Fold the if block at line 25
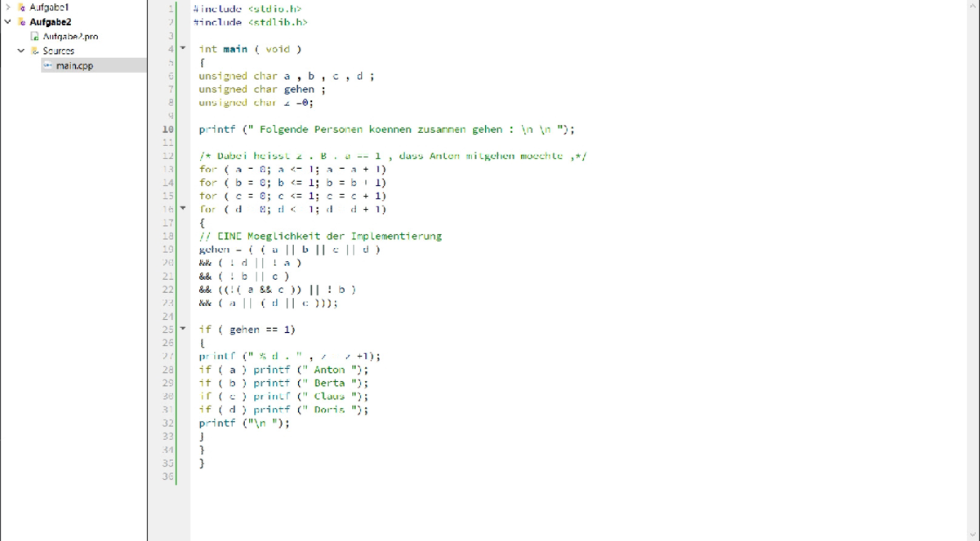The height and width of the screenshot is (541, 980). 183,329
